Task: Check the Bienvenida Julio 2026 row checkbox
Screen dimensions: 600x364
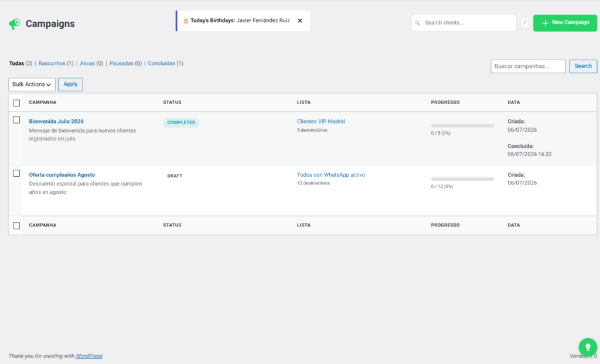Action: (x=16, y=120)
